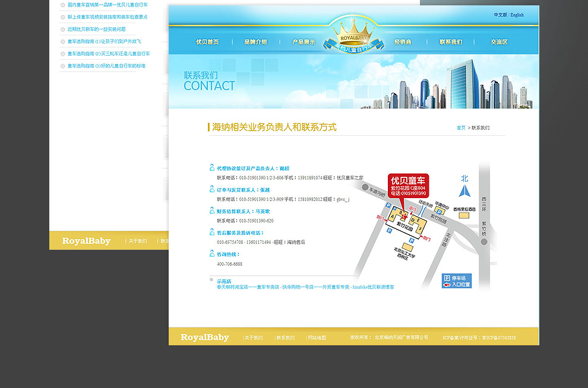
Task: Click 网站地图 in the front footer
Action: [317, 338]
